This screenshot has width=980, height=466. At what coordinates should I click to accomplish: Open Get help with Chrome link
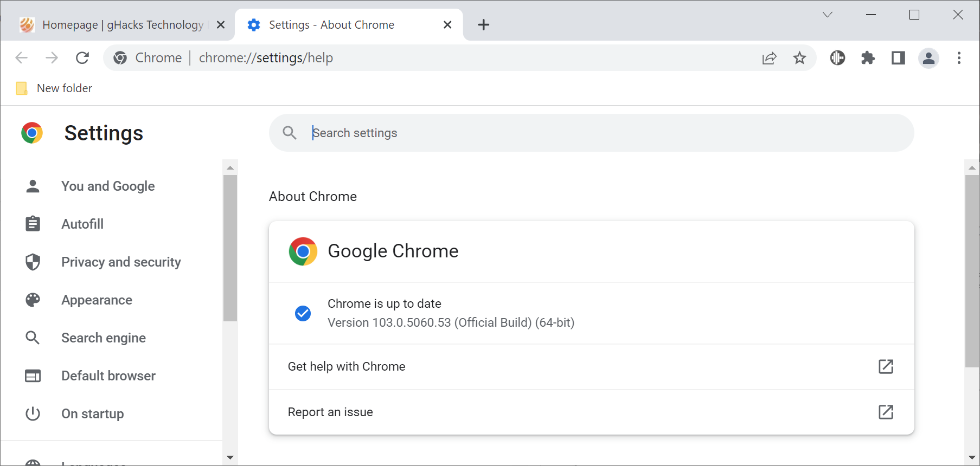592,367
